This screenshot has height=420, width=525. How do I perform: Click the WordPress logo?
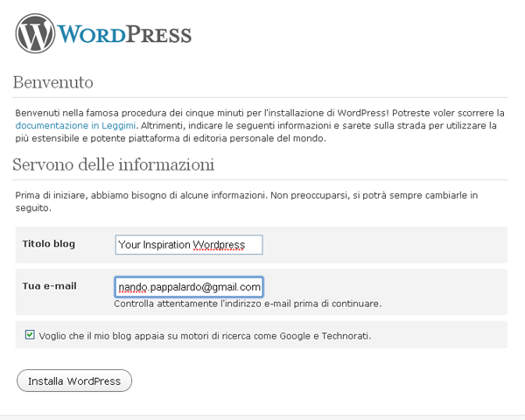103,33
